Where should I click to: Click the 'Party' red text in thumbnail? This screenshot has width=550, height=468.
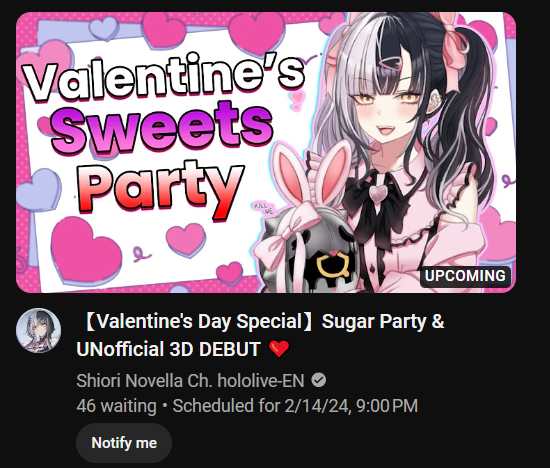[x=162, y=189]
